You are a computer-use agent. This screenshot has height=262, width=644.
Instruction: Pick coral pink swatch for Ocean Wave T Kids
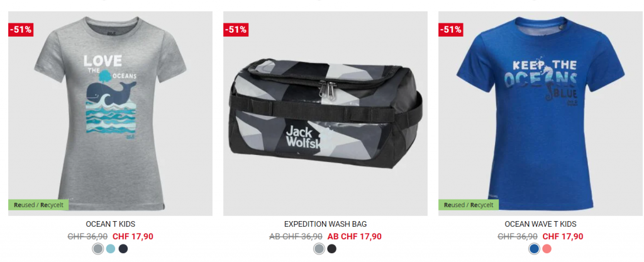(547, 249)
